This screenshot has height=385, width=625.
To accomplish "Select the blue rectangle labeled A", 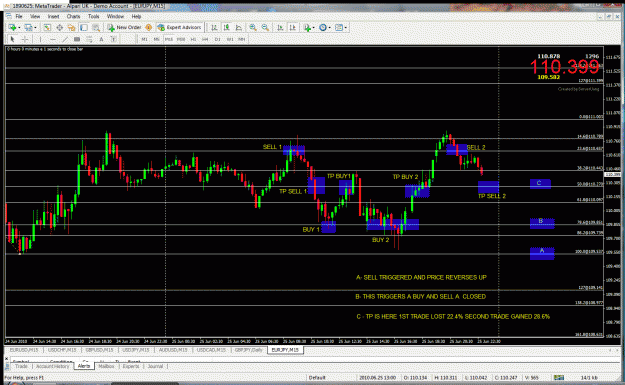I will tap(542, 253).
